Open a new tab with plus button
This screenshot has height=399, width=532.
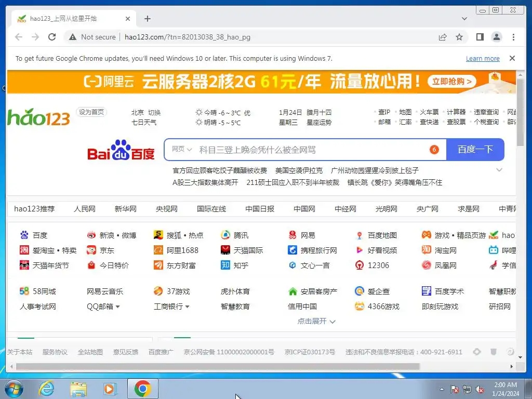tap(147, 19)
